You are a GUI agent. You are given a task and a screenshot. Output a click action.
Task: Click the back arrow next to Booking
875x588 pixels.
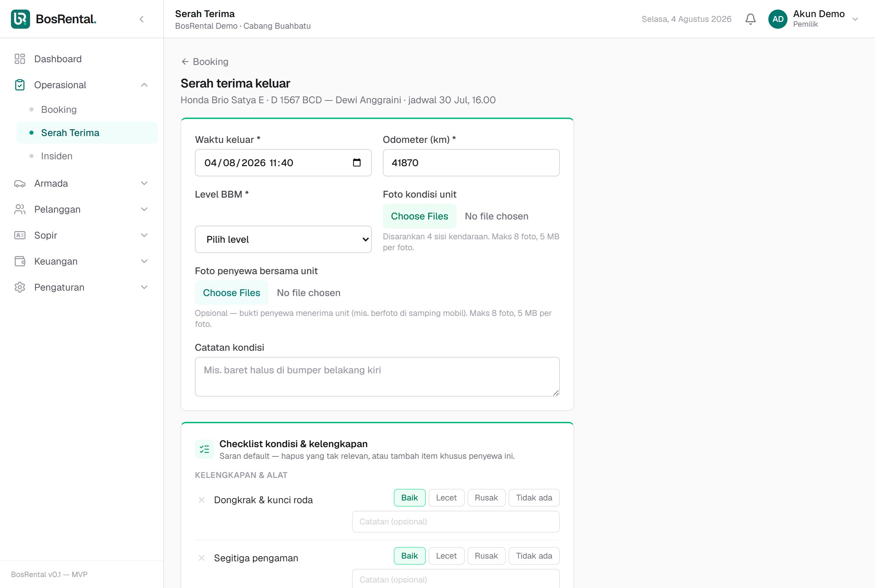click(185, 62)
